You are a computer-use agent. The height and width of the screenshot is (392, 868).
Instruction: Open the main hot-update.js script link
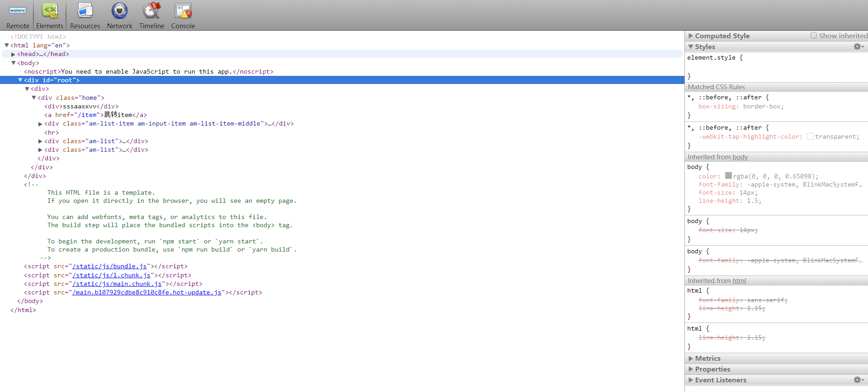pyautogui.click(x=147, y=292)
